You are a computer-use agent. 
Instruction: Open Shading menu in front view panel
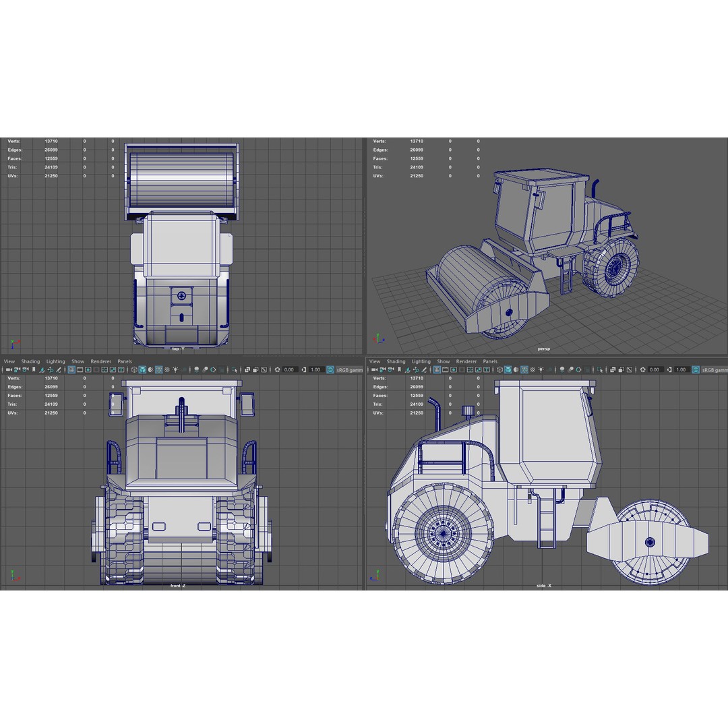[x=30, y=361]
